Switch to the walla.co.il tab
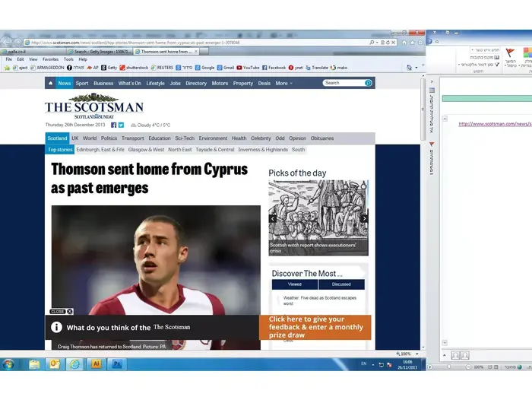The height and width of the screenshot is (400, 532). 33,51
